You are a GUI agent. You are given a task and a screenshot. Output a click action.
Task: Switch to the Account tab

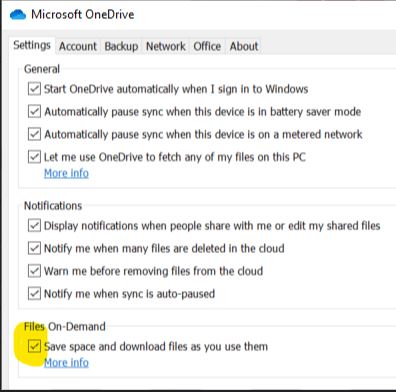coord(78,46)
